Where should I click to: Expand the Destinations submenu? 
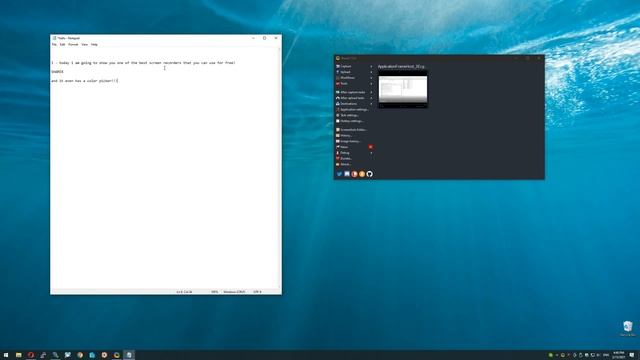point(353,104)
